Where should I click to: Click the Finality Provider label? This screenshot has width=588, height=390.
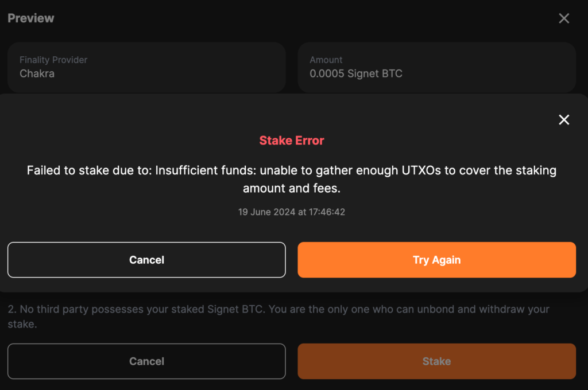(53, 60)
